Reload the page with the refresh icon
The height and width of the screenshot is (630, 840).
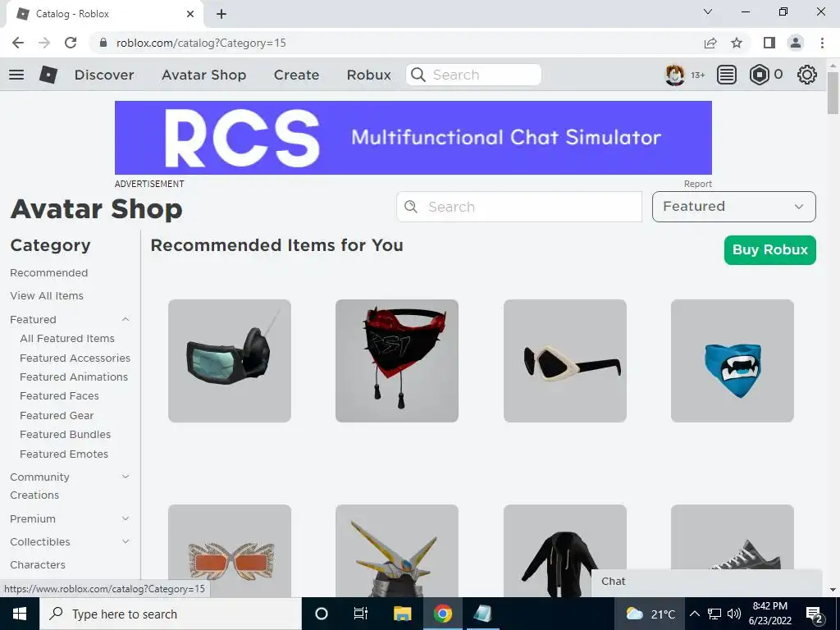(71, 43)
